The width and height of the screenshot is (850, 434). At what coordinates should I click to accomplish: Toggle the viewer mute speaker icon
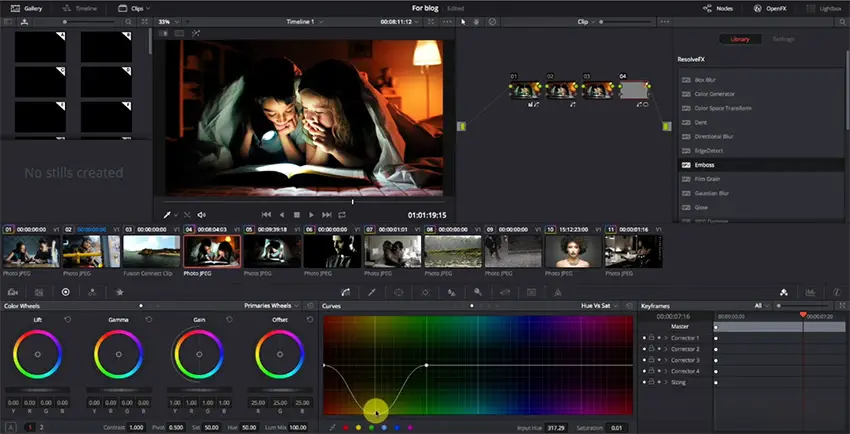202,215
